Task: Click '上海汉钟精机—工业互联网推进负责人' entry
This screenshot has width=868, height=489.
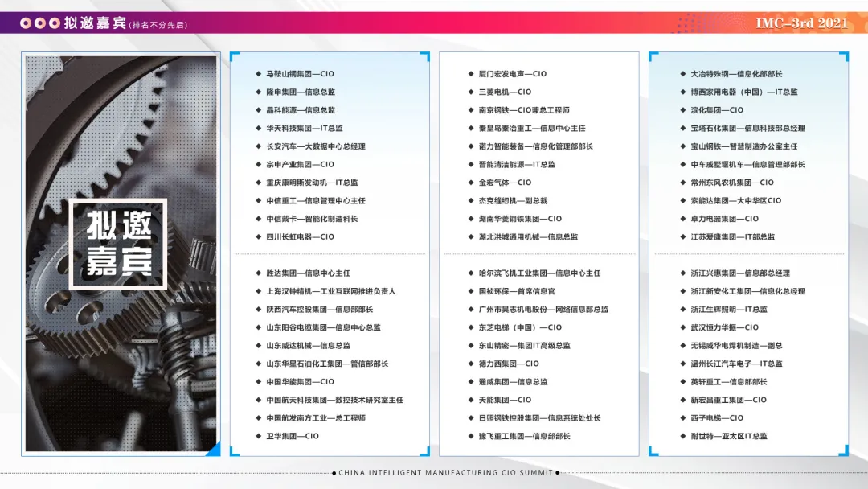Action: tap(331, 291)
